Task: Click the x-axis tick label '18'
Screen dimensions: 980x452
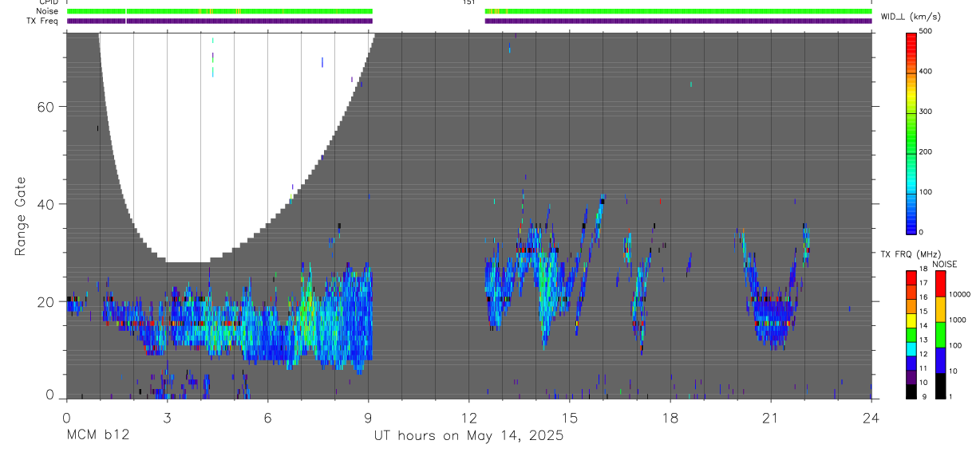Action: pos(670,418)
